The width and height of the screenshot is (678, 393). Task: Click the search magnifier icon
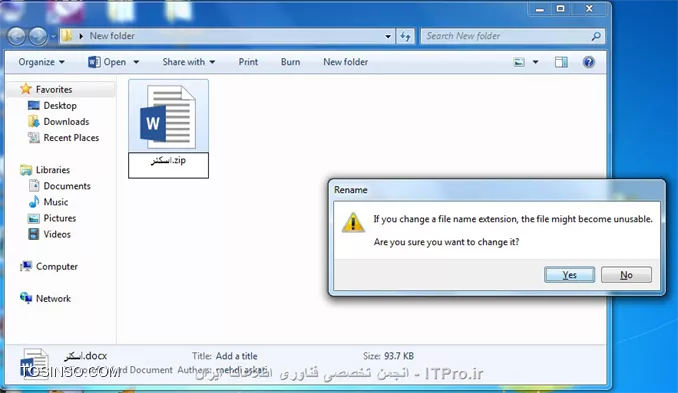tap(596, 36)
